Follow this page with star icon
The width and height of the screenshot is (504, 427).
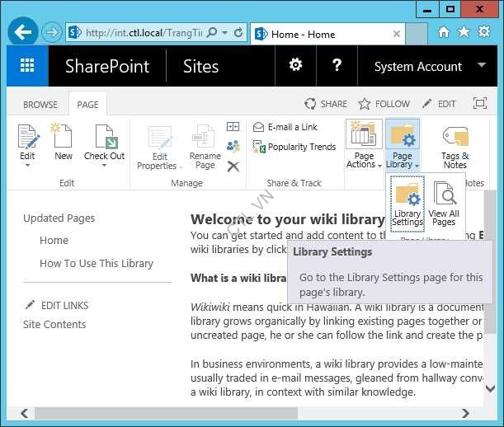(x=384, y=104)
